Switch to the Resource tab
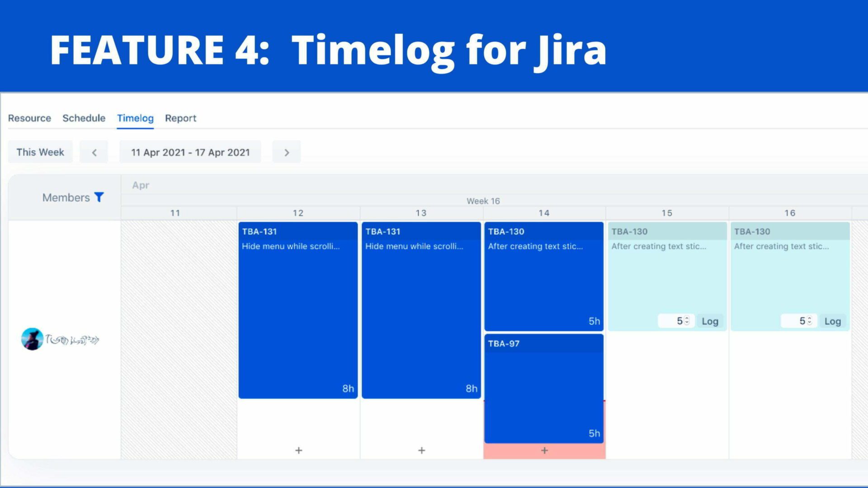The image size is (868, 488). click(29, 118)
